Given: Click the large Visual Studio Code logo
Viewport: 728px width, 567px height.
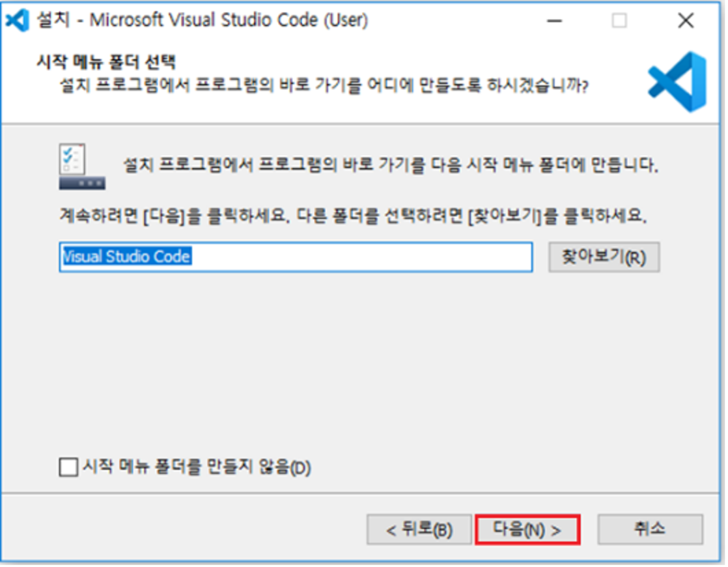Looking at the screenshot, I should click(x=677, y=82).
